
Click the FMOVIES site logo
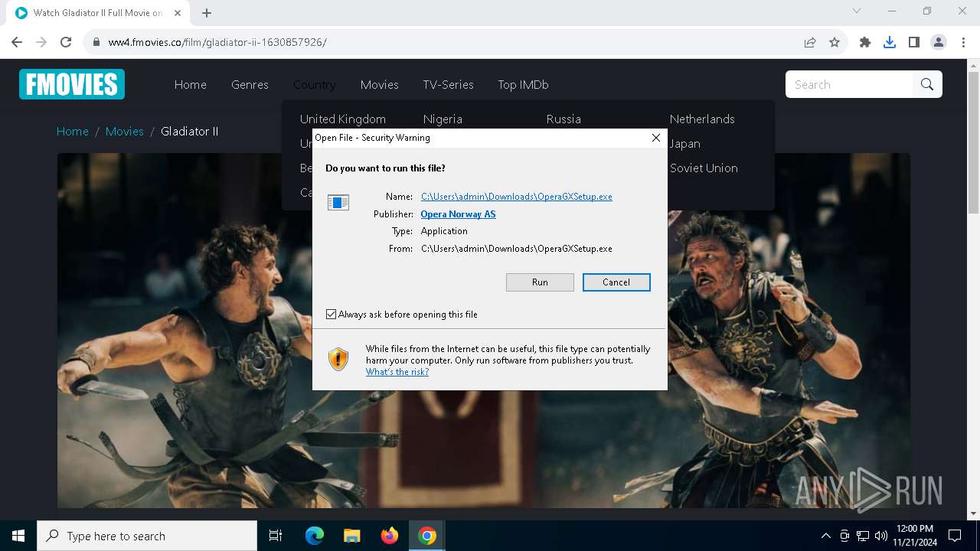pos(72,84)
